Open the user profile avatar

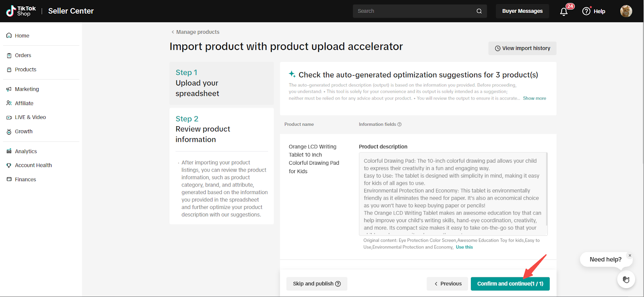click(626, 11)
